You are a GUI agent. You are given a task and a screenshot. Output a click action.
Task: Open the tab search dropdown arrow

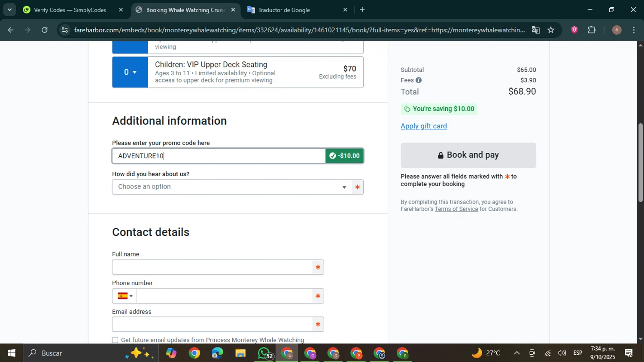point(9,9)
